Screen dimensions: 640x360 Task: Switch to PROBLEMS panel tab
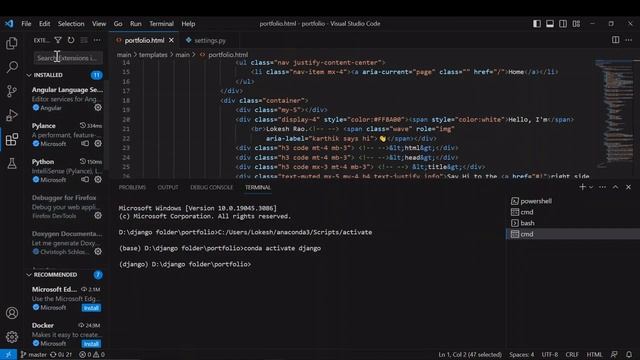[x=132, y=187]
